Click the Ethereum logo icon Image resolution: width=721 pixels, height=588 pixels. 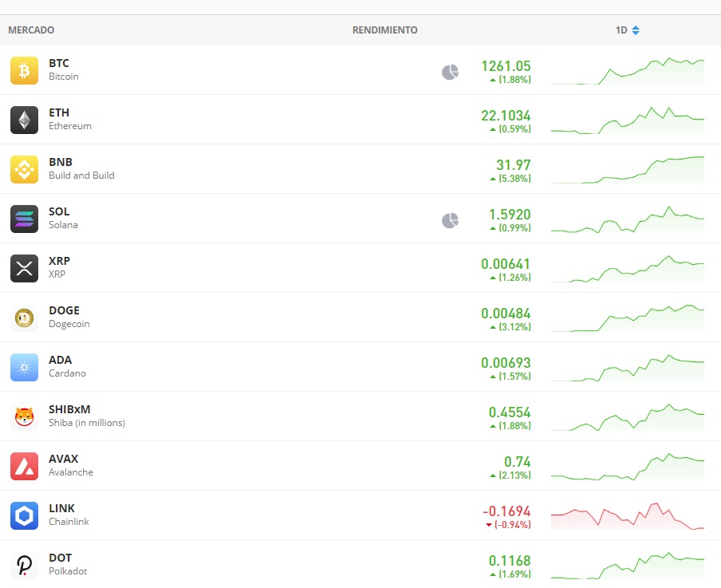click(x=23, y=120)
